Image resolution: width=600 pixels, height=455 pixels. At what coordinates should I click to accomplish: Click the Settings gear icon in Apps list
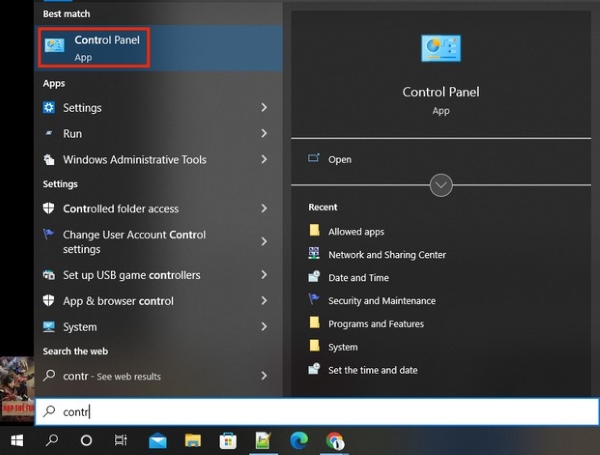click(49, 108)
